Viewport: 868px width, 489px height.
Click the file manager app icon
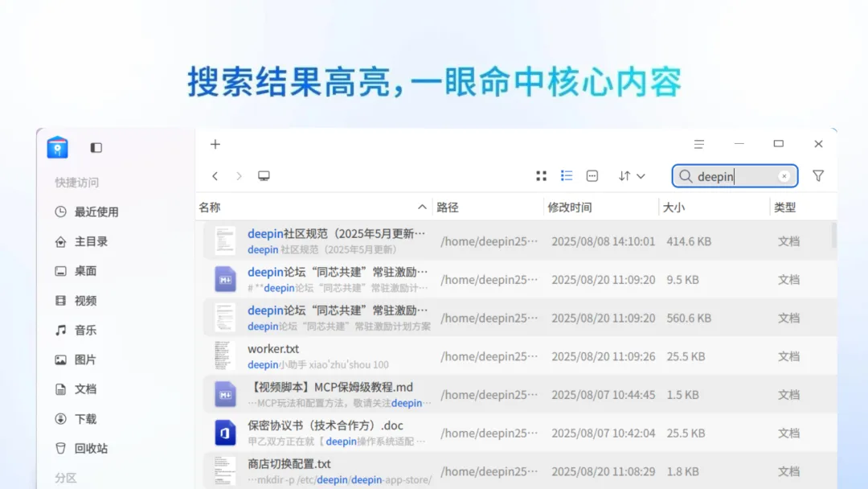point(58,147)
